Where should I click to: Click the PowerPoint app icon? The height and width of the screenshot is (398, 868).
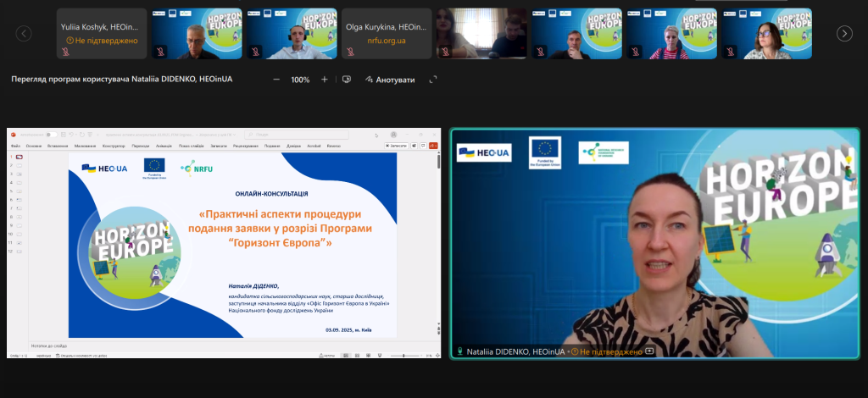point(14,135)
